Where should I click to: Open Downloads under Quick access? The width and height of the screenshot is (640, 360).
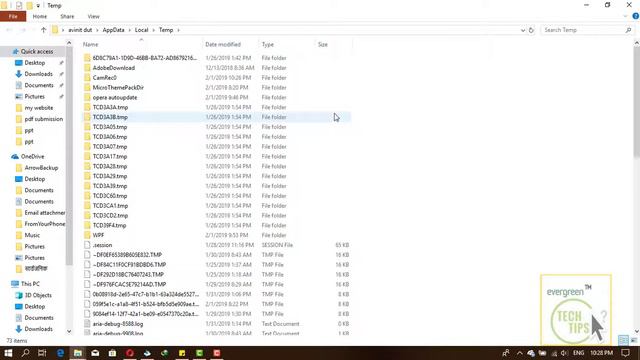(x=38, y=74)
